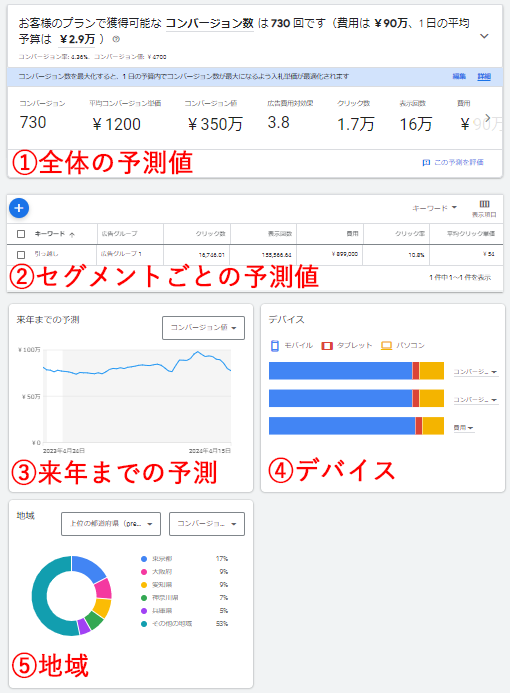Viewport: 510px width, 693px height.
Task: Click the 東京都 blue legend dot
Action: pyautogui.click(x=144, y=559)
